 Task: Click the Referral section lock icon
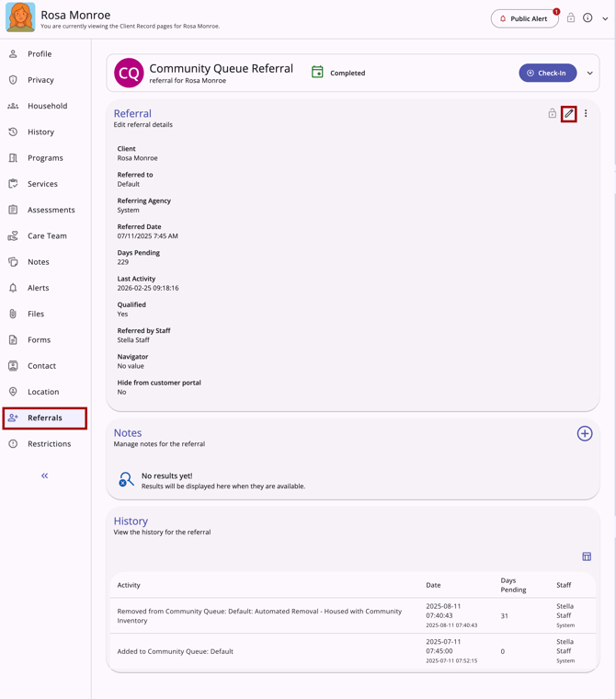point(553,114)
